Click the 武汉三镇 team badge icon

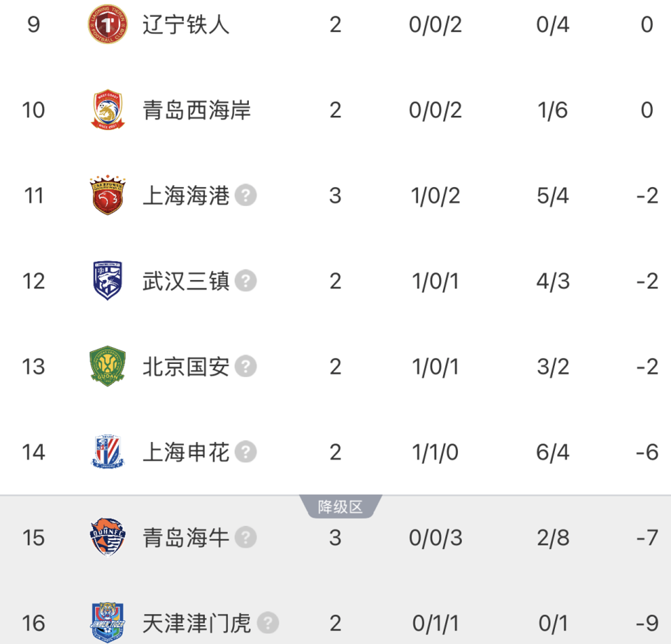106,281
